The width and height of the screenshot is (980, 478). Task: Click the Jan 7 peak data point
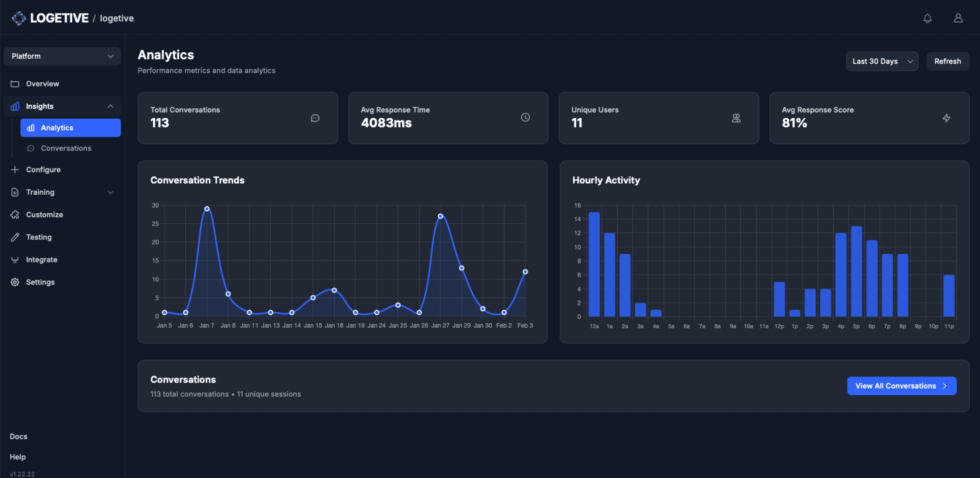click(x=206, y=209)
